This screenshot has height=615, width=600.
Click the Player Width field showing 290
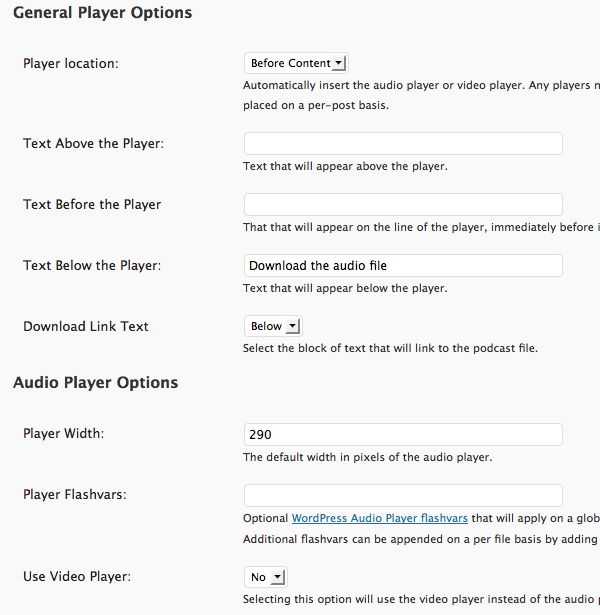[x=403, y=434]
